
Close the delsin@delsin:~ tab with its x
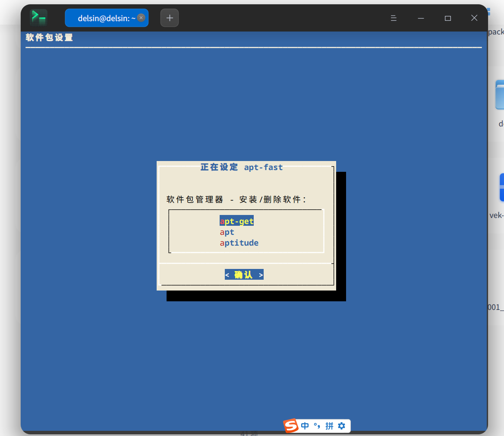point(141,18)
